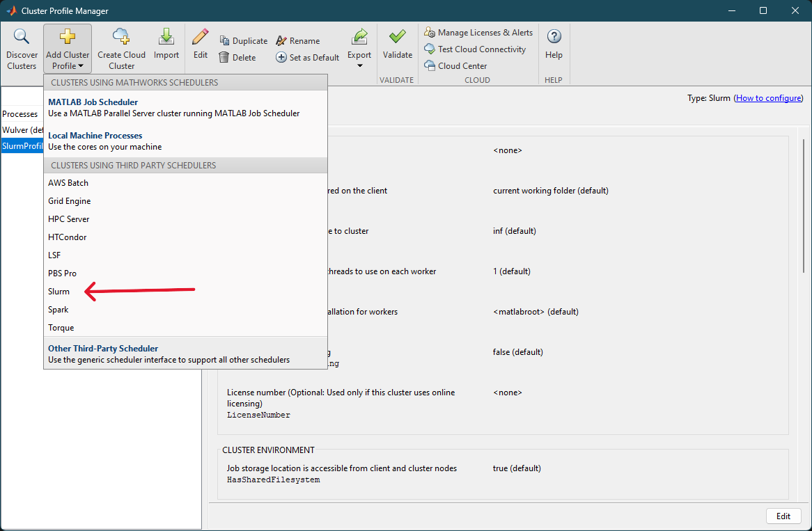The width and height of the screenshot is (812, 531).
Task: Set the profile as default
Action: tap(308, 58)
